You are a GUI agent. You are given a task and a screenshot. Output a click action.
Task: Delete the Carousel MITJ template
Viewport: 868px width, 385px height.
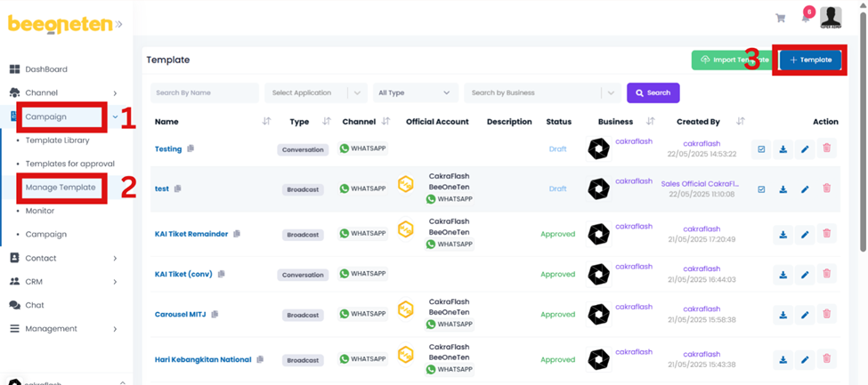click(x=826, y=314)
